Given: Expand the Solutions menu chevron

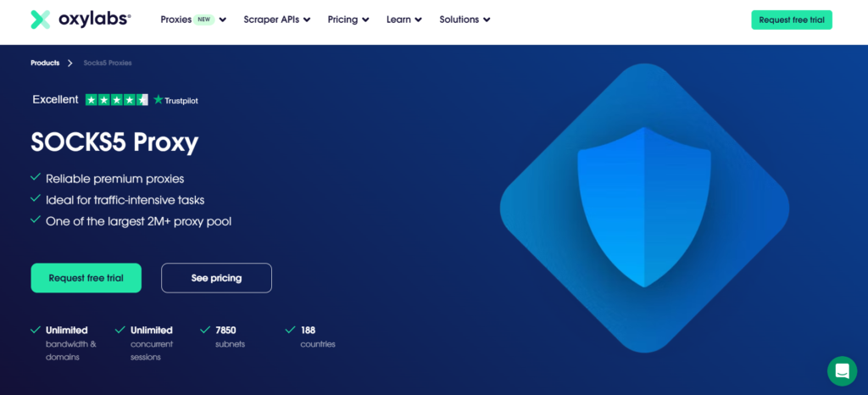Looking at the screenshot, I should point(486,19).
